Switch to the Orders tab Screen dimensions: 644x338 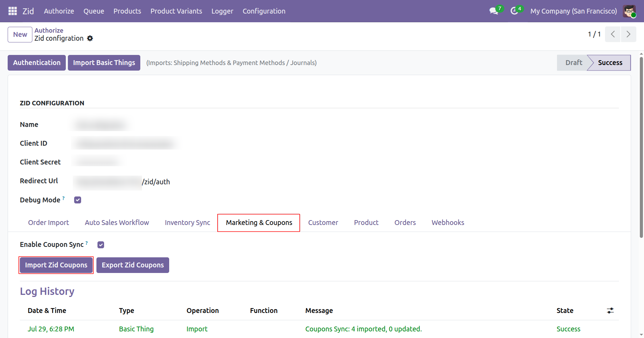tap(405, 223)
